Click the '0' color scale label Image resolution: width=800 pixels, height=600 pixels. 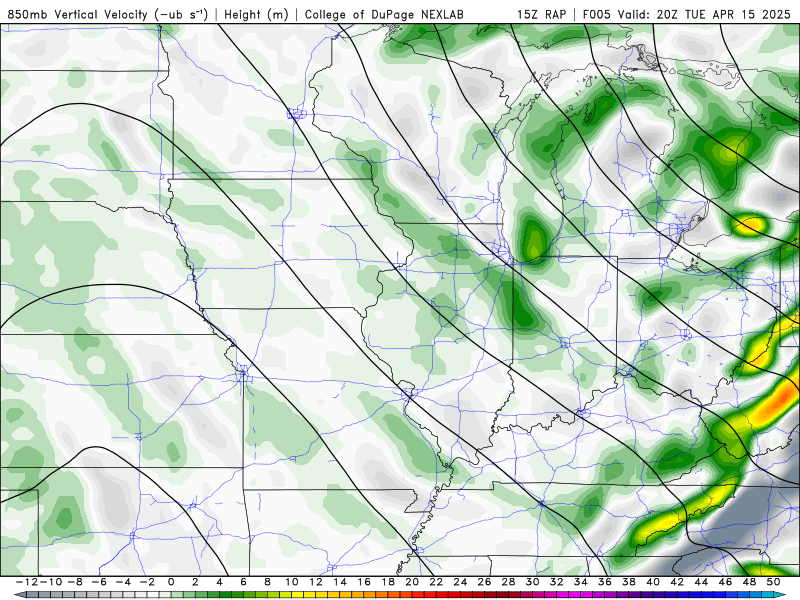click(x=171, y=582)
